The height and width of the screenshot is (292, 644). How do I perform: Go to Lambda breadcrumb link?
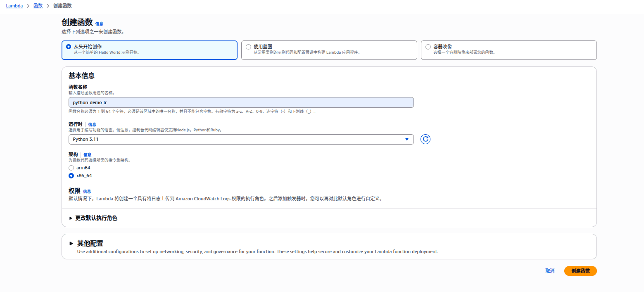[x=14, y=6]
